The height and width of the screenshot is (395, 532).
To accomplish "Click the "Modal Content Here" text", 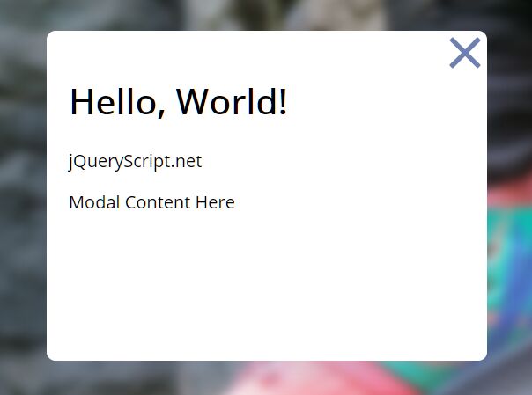I will point(151,202).
